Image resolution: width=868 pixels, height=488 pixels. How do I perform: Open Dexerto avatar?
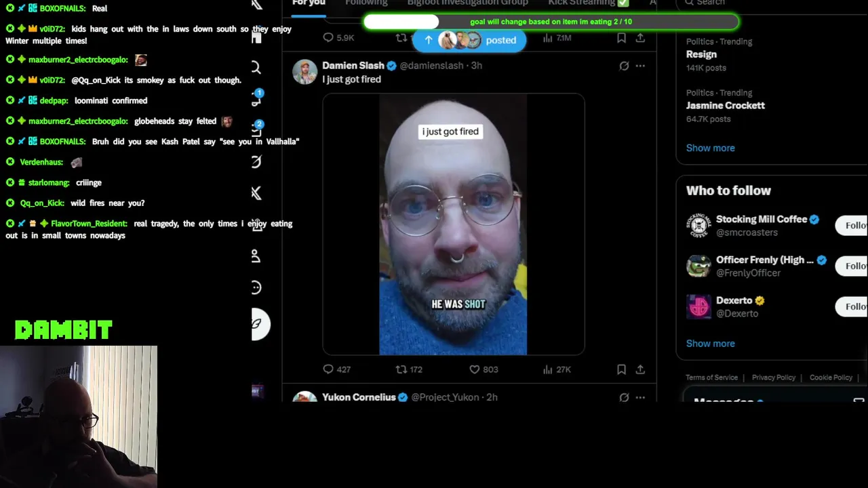698,307
